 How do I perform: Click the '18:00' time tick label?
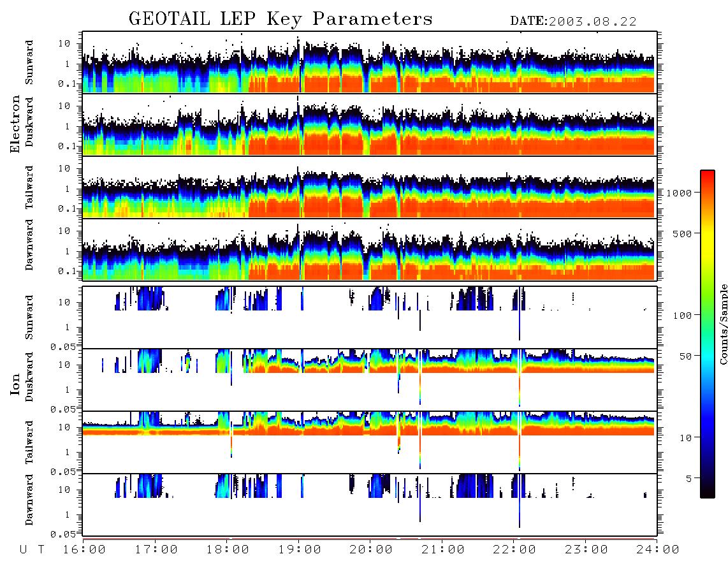(228, 550)
